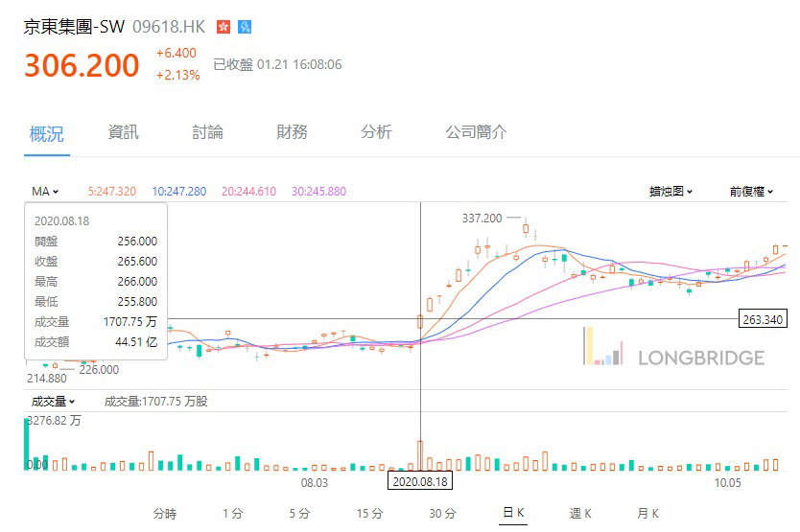Switch chart to 分時 view
Image resolution: width=800 pixels, height=532 pixels.
pyautogui.click(x=164, y=514)
